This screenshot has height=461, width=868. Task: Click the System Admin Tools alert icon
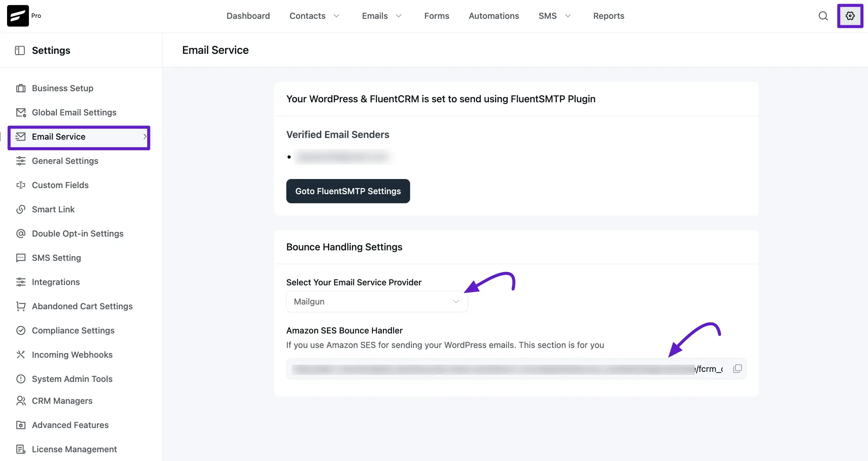pos(21,379)
